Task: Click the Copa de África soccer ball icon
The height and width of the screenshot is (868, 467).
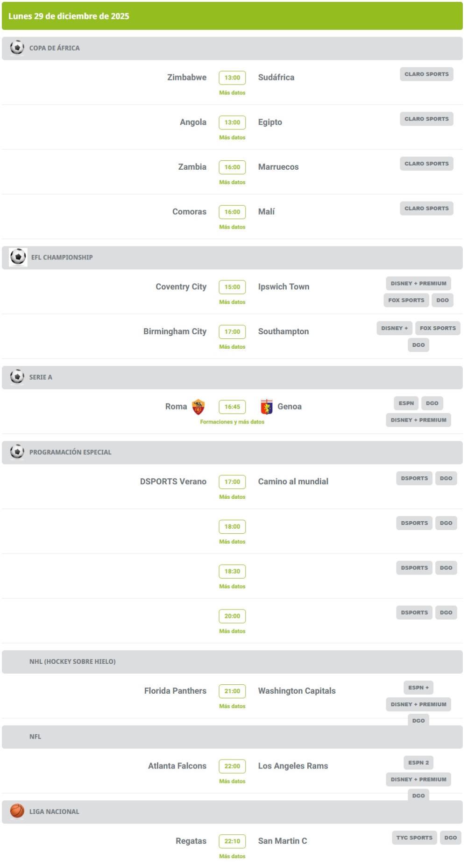Action: click(17, 48)
